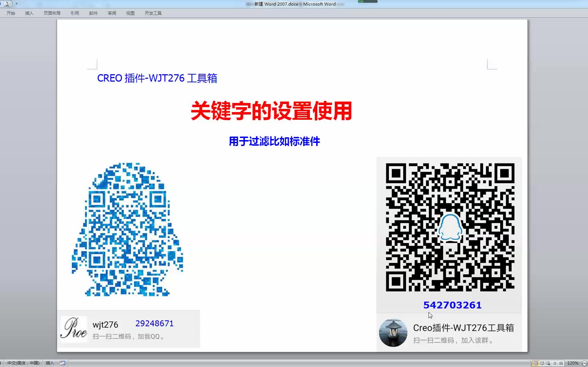Open the 开发工具 ribbon tab
Screen dimensions: 588x367
click(x=153, y=13)
